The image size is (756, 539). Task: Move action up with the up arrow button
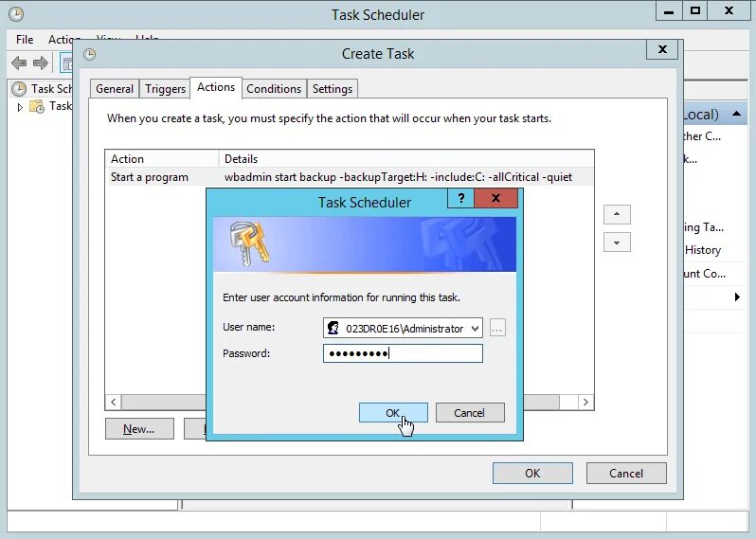(617, 214)
